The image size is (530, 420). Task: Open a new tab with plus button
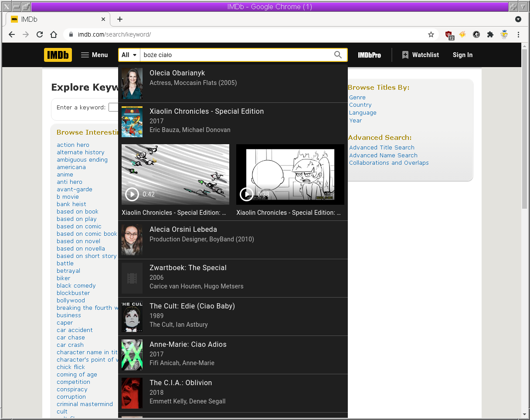coord(120,19)
